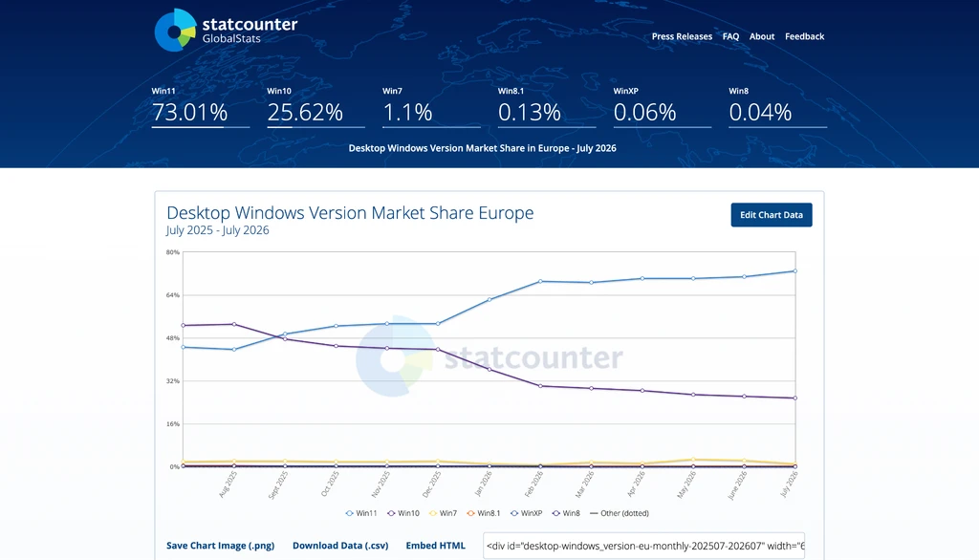Toggle Win7 series in chart legend

(443, 513)
